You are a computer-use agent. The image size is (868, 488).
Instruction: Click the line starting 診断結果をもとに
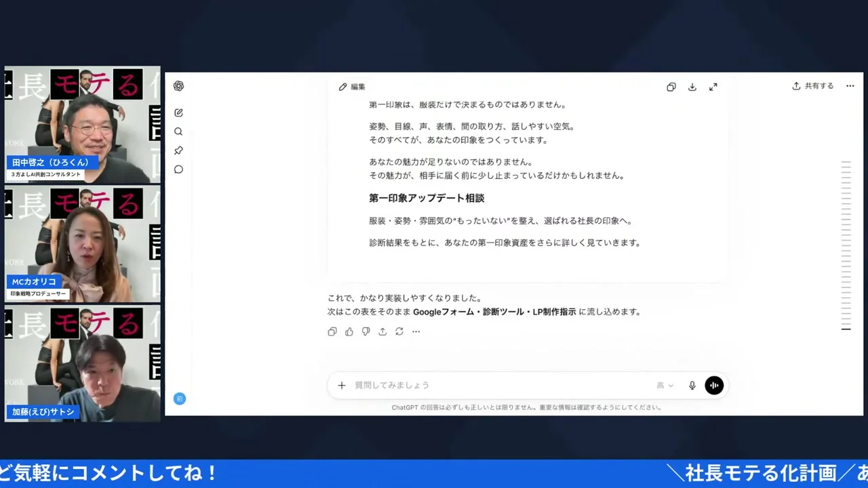[505, 242]
